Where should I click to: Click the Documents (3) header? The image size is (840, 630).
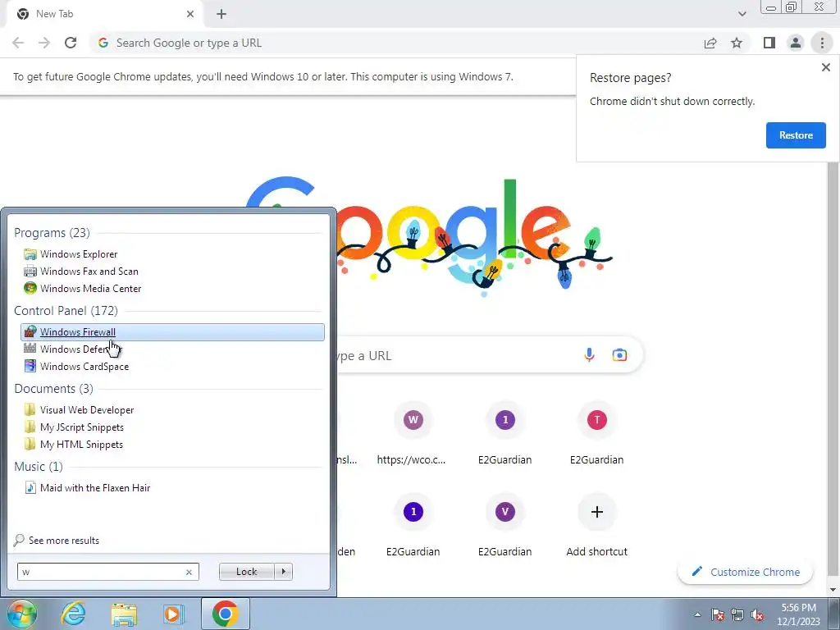click(x=53, y=388)
